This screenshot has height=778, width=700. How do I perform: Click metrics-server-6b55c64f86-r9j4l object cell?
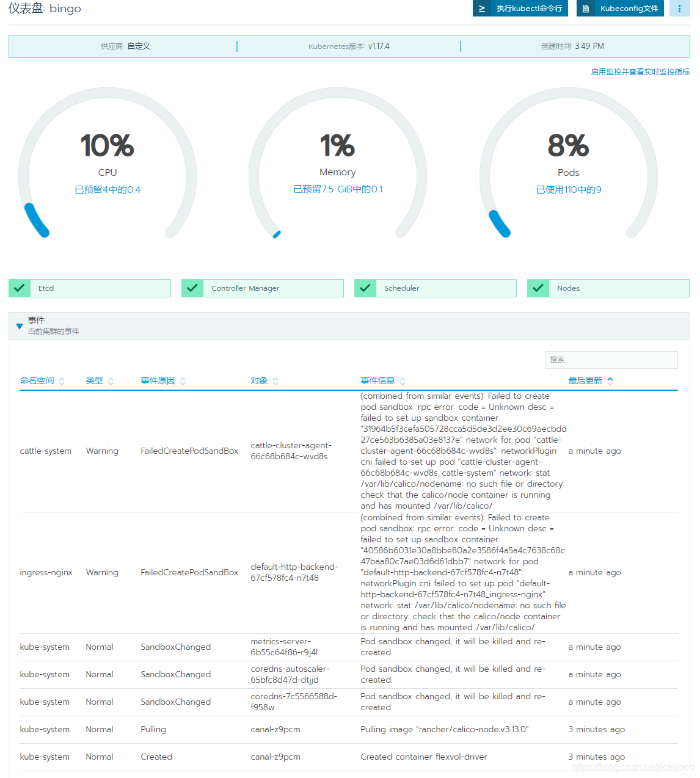pos(284,647)
